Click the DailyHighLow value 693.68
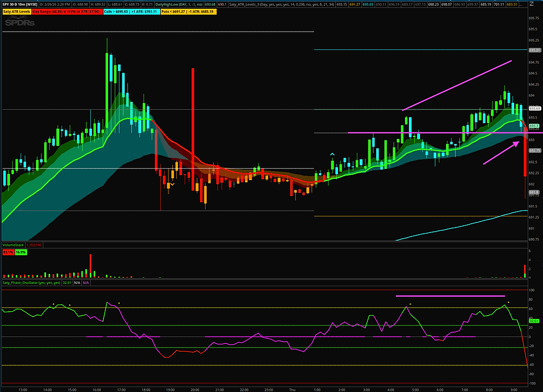543x392 pixels. click(210, 4)
